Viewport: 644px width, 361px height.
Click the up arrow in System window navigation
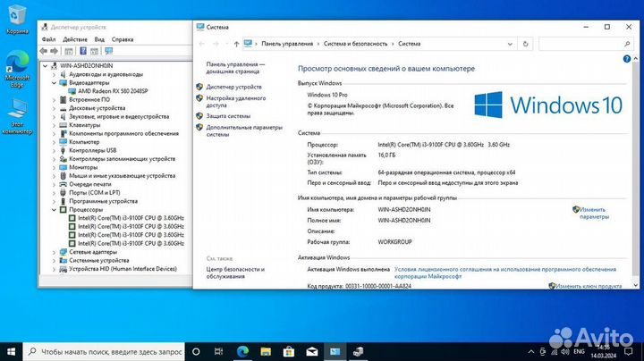pyautogui.click(x=236, y=44)
